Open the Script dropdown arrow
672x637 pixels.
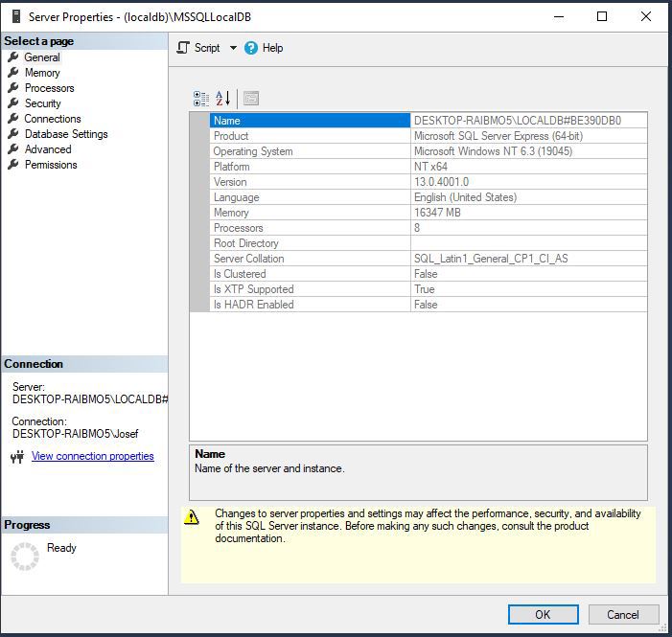[x=233, y=48]
